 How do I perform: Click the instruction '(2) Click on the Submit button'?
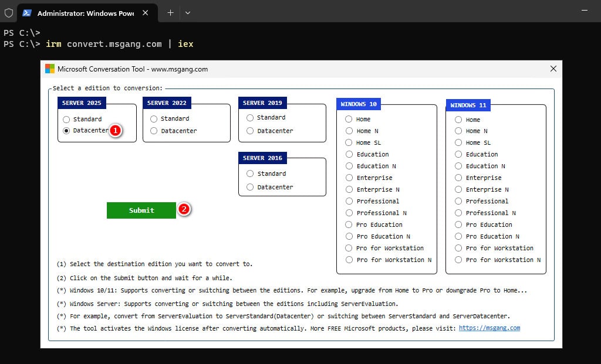[x=144, y=278]
